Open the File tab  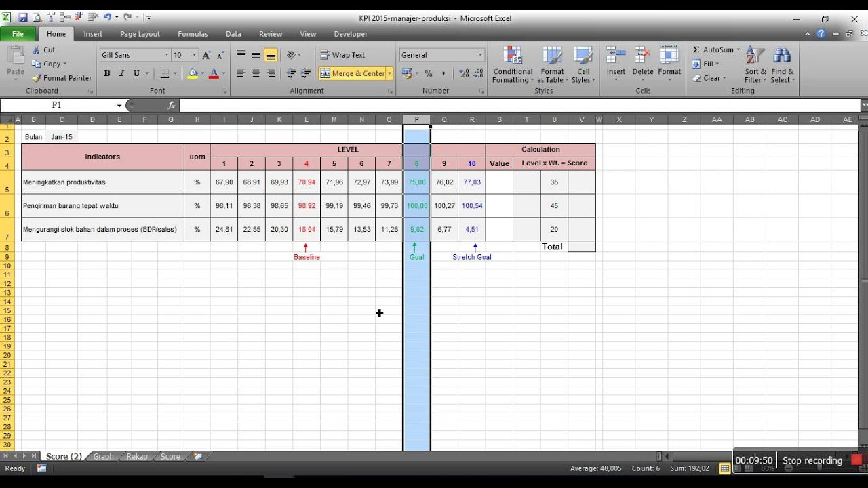pyautogui.click(x=18, y=34)
